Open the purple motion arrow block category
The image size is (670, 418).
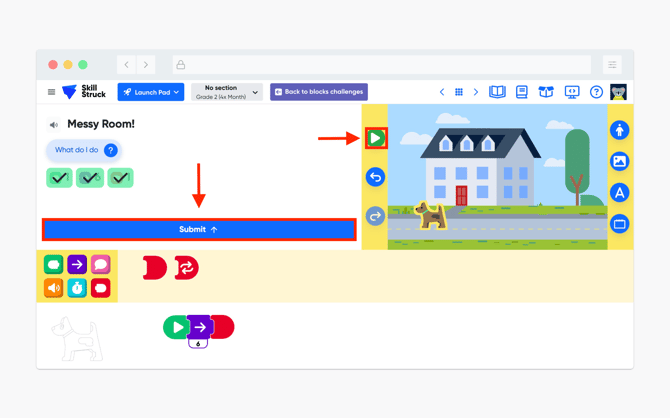click(77, 265)
